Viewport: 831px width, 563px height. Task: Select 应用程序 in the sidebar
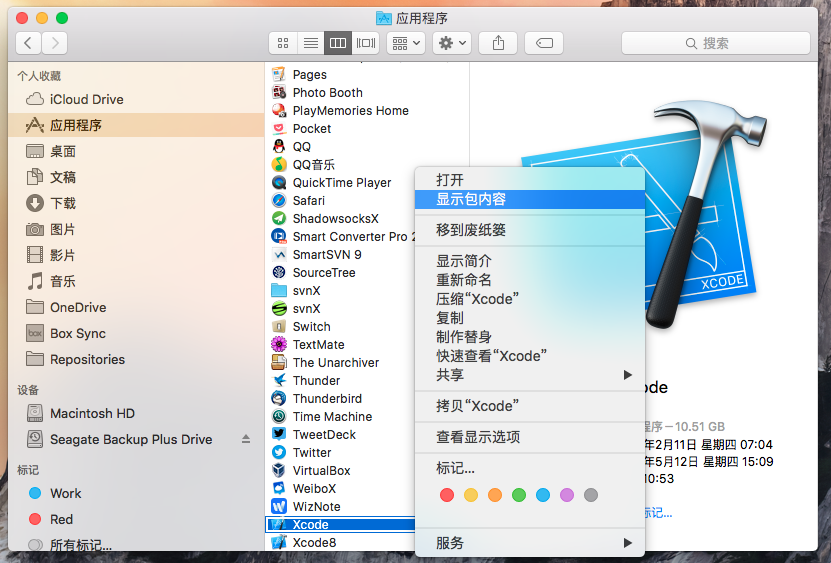pos(136,125)
